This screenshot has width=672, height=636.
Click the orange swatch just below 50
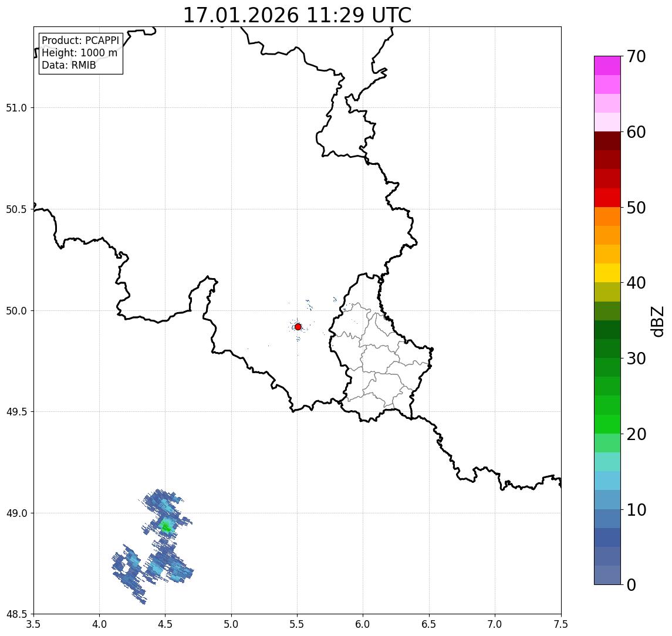click(x=607, y=216)
